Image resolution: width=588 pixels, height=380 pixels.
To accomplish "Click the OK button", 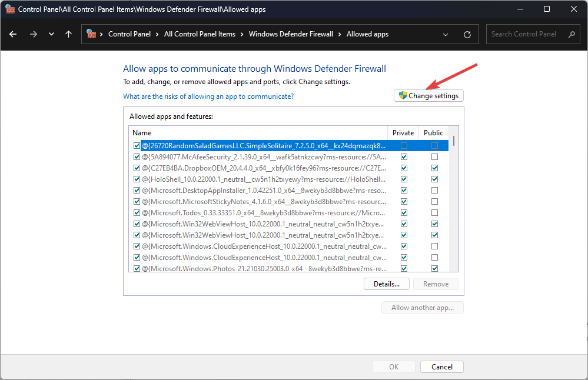I will 394,367.
